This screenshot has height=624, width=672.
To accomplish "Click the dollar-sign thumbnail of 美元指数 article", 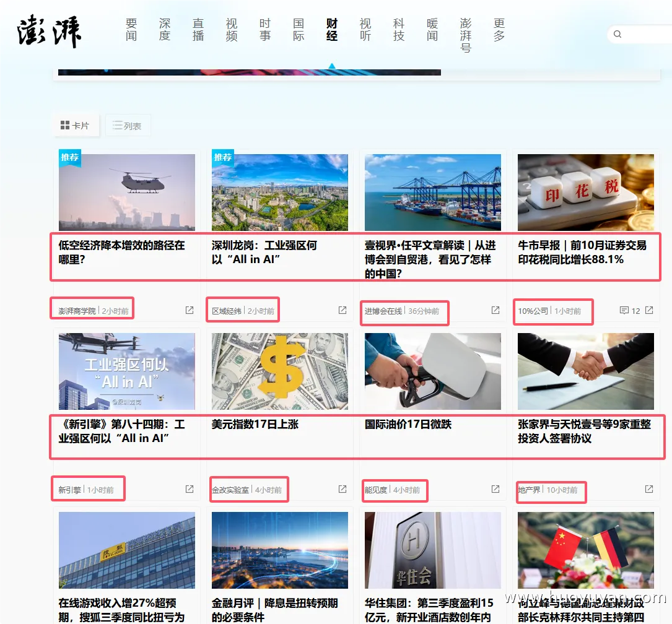I will (279, 370).
